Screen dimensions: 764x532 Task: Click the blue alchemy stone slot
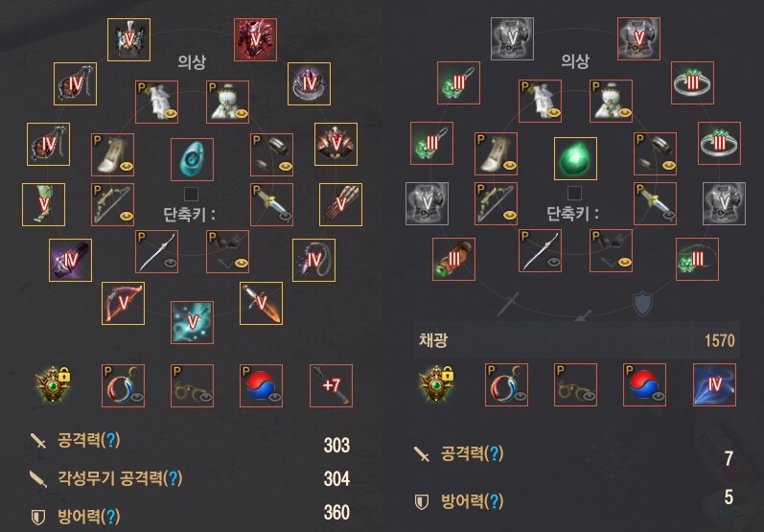192,159
